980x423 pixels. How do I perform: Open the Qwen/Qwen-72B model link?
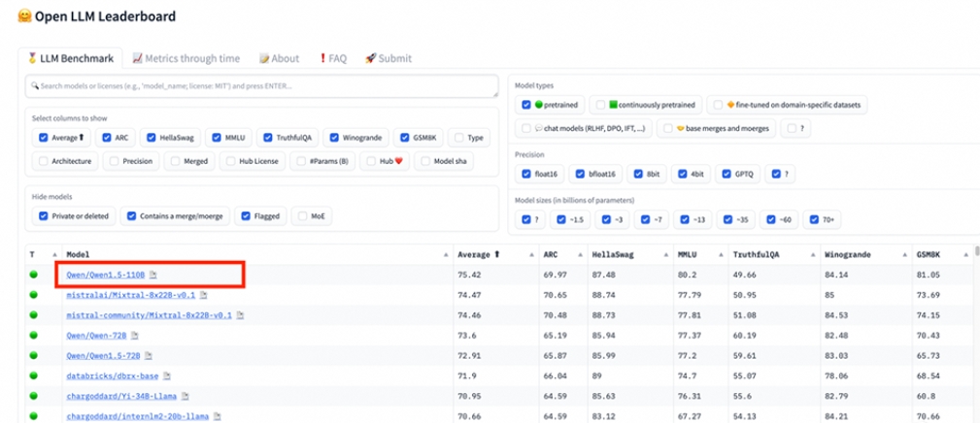[96, 336]
